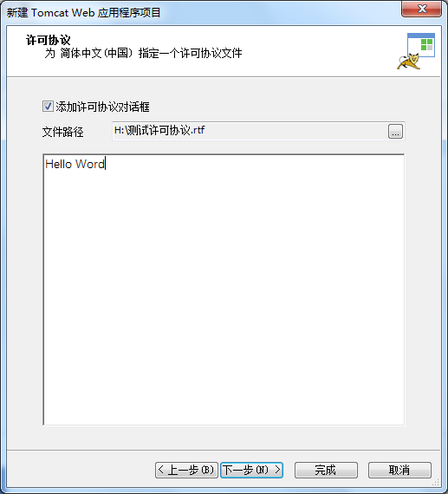This screenshot has width=448, height=494.
Task: Go back with 上一步(B) button
Action: pyautogui.click(x=186, y=470)
